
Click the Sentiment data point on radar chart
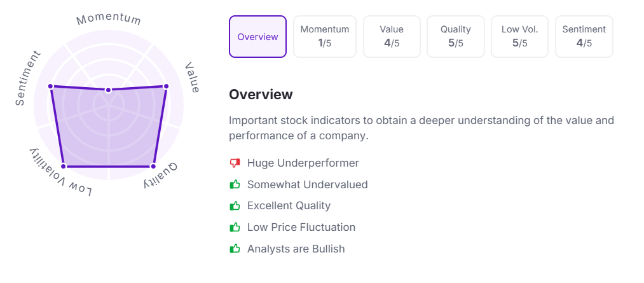(50, 86)
